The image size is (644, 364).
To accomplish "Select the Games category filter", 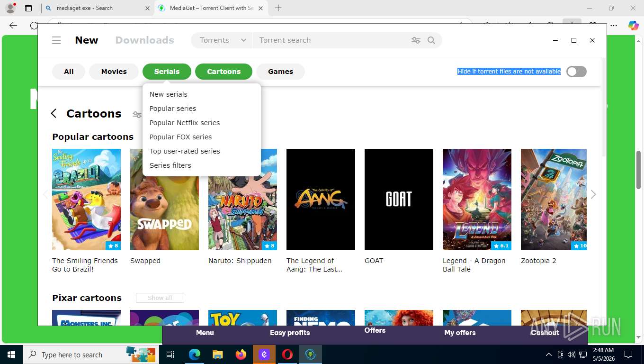I will pos(280,72).
